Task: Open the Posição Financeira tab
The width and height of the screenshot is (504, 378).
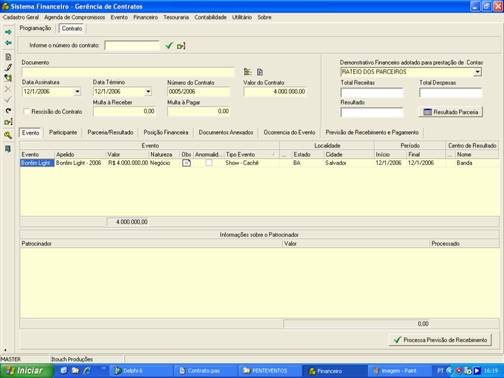Action: pos(166,132)
